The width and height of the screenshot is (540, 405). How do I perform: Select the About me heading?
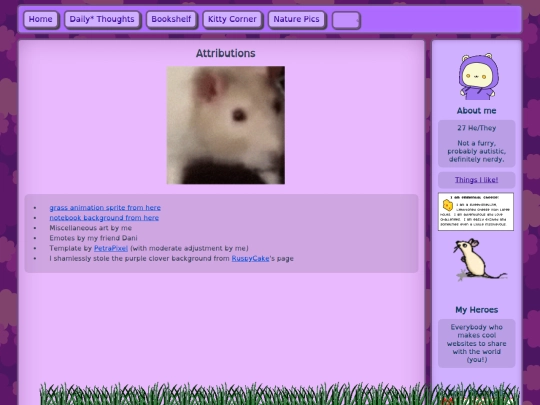click(477, 111)
